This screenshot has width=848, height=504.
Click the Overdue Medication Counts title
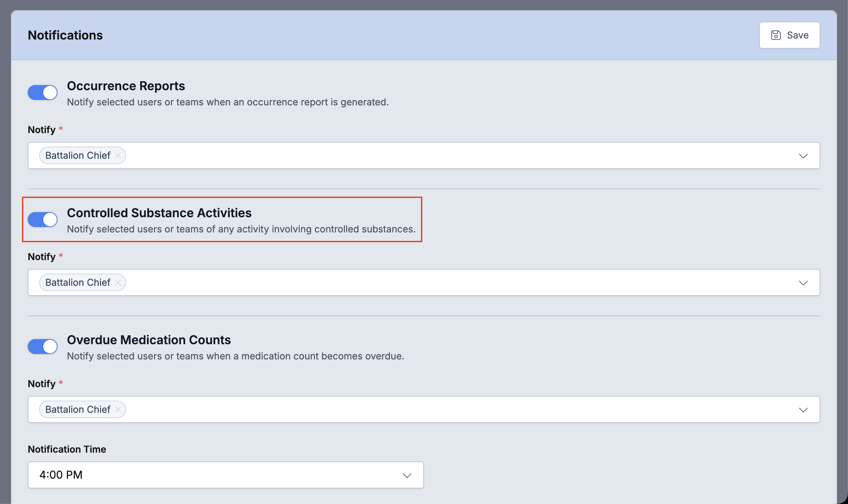tap(149, 340)
